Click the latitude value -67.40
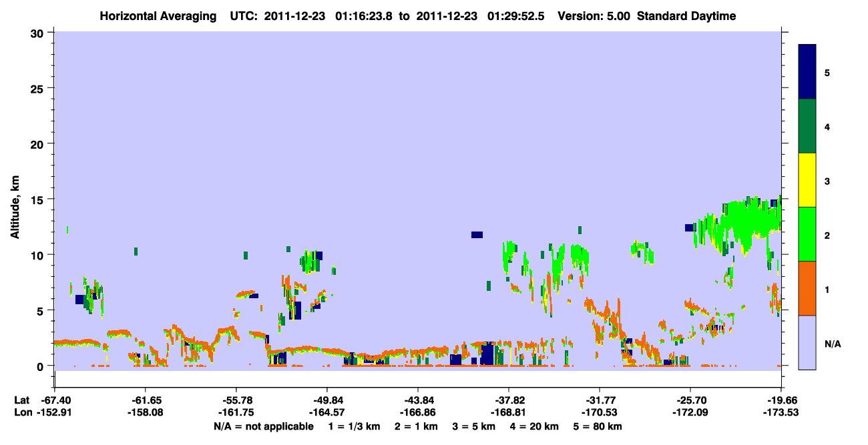This screenshot has height=445, width=868. (x=55, y=400)
